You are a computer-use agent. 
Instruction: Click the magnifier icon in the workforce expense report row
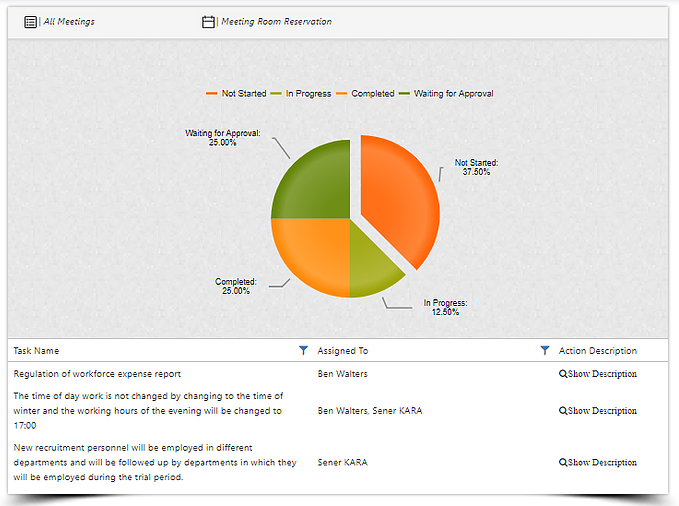pyautogui.click(x=563, y=374)
